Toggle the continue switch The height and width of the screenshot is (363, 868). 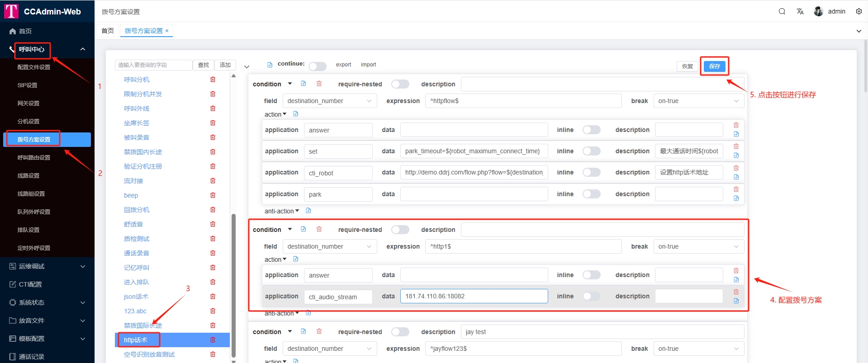click(317, 66)
